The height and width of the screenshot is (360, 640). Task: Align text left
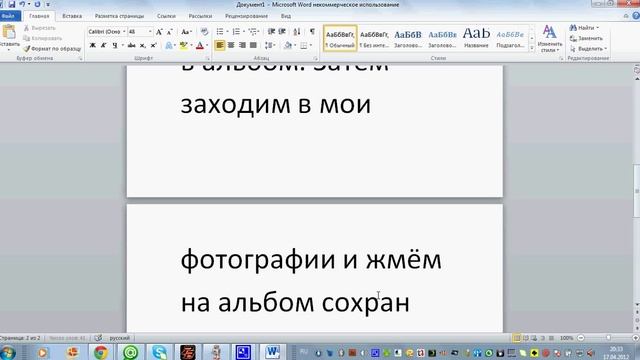pos(220,45)
